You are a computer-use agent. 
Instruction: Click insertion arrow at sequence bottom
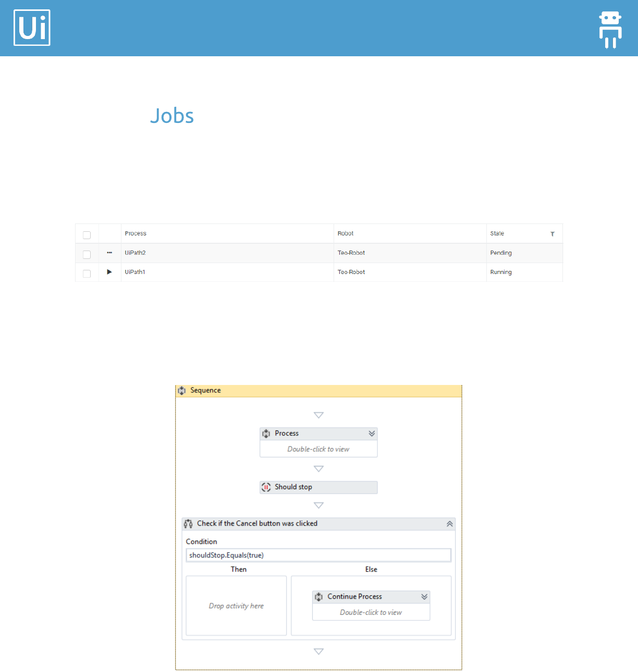tap(318, 652)
